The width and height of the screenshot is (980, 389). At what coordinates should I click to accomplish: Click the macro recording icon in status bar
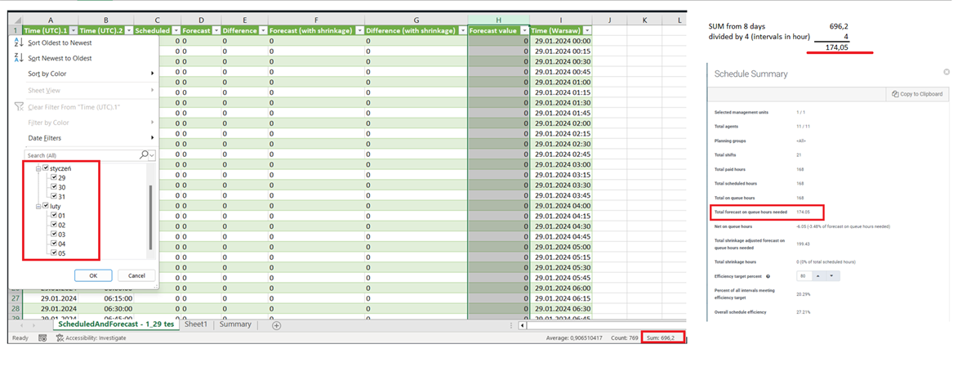tap(42, 338)
